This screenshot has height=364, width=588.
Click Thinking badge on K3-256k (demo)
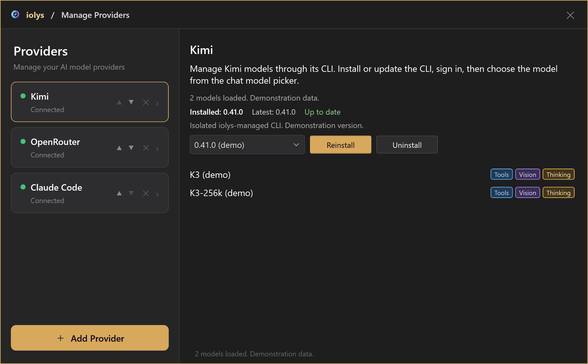tap(559, 193)
